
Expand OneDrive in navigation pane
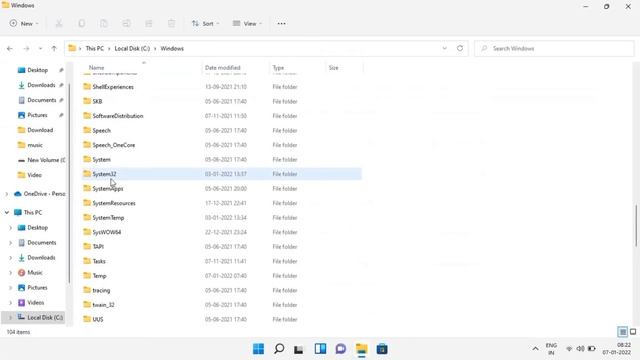point(7,194)
